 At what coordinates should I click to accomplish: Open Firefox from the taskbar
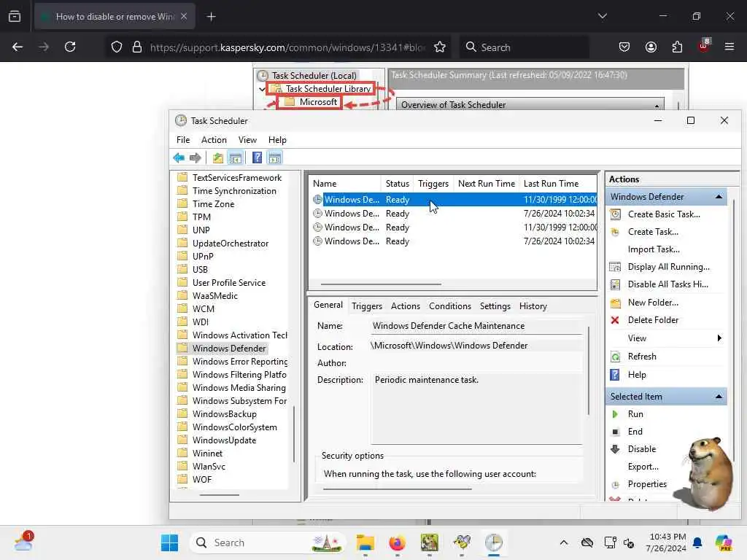click(x=398, y=542)
